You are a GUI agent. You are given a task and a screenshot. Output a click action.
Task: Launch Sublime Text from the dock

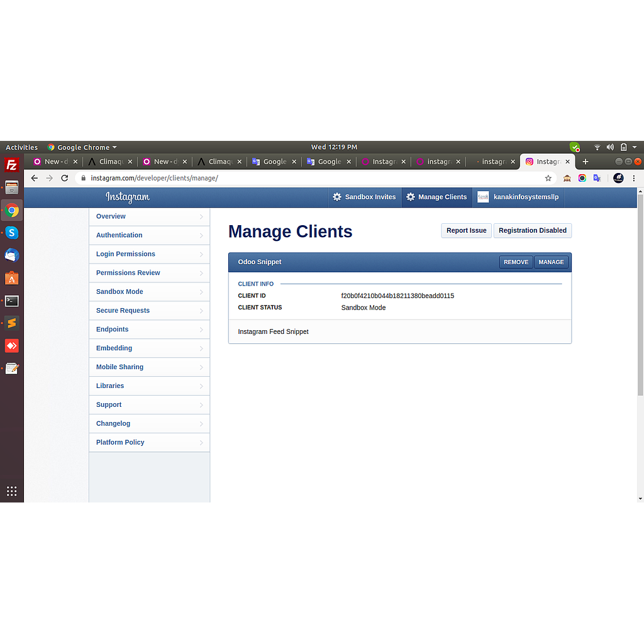point(11,323)
